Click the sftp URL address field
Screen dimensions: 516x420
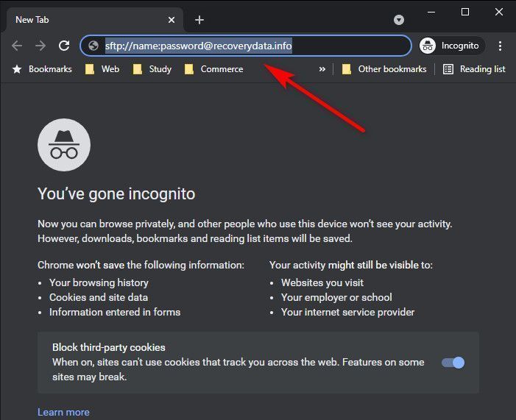tap(246, 46)
